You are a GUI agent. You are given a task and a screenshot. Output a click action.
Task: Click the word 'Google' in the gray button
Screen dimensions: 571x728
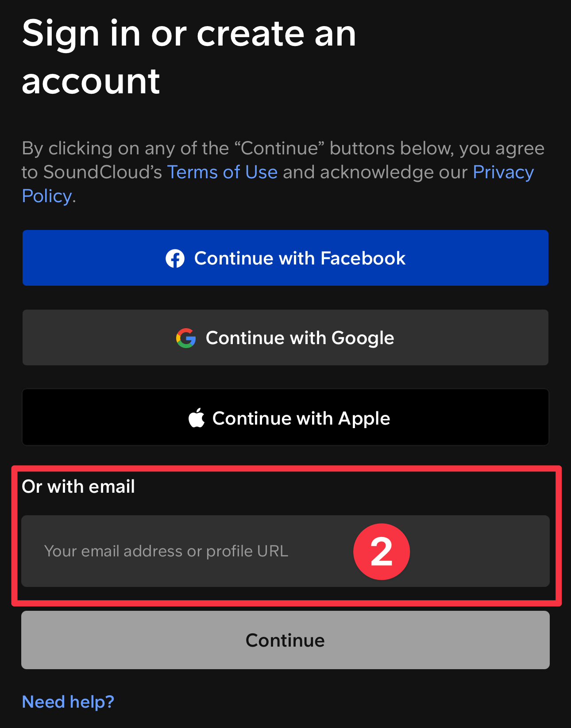click(363, 338)
